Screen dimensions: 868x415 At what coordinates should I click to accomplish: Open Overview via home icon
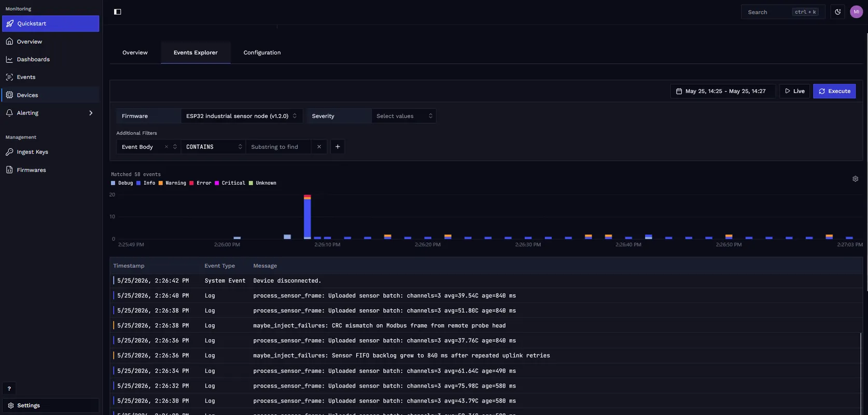(x=9, y=41)
